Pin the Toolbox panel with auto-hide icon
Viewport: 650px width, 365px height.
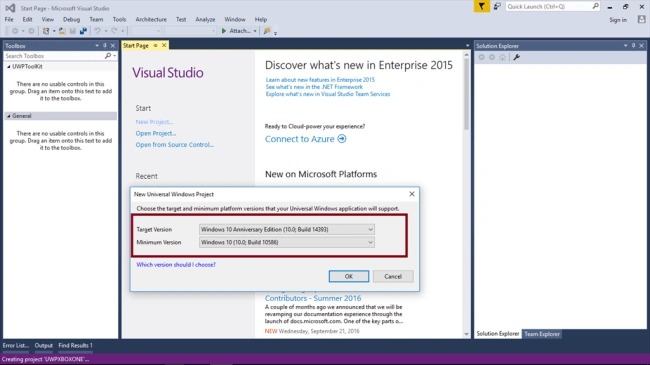105,46
